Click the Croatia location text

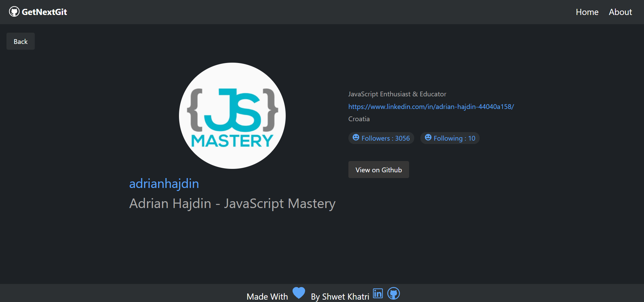tap(359, 119)
